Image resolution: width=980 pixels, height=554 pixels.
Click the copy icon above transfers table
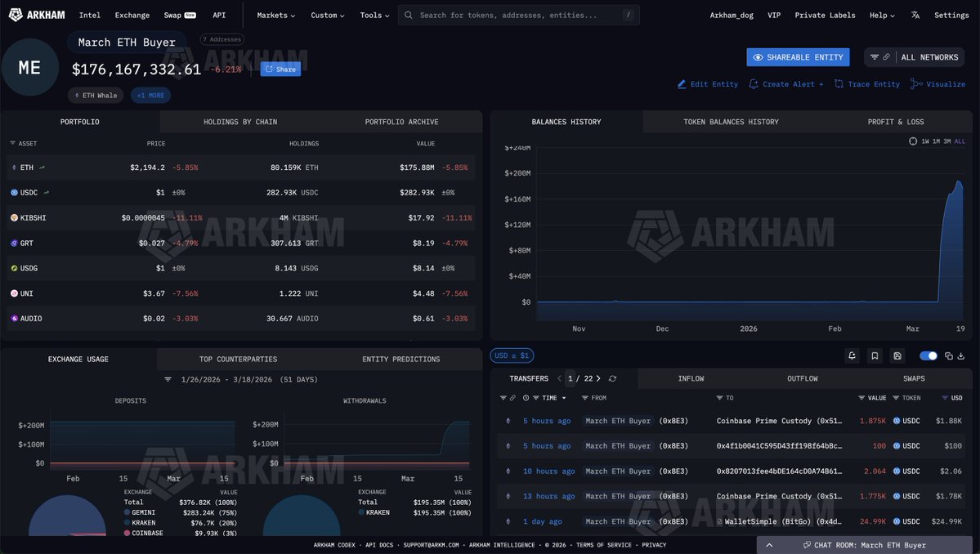(949, 355)
